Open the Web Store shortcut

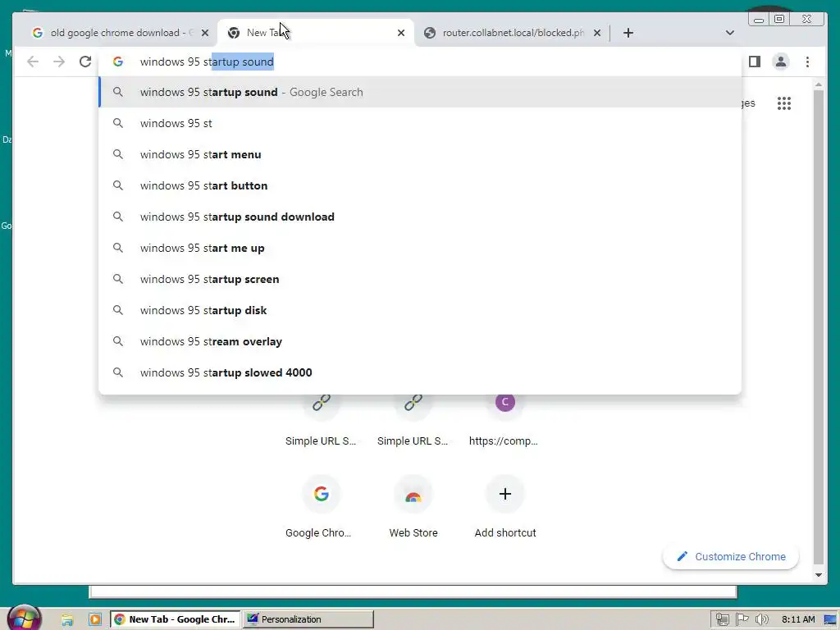[x=413, y=506]
